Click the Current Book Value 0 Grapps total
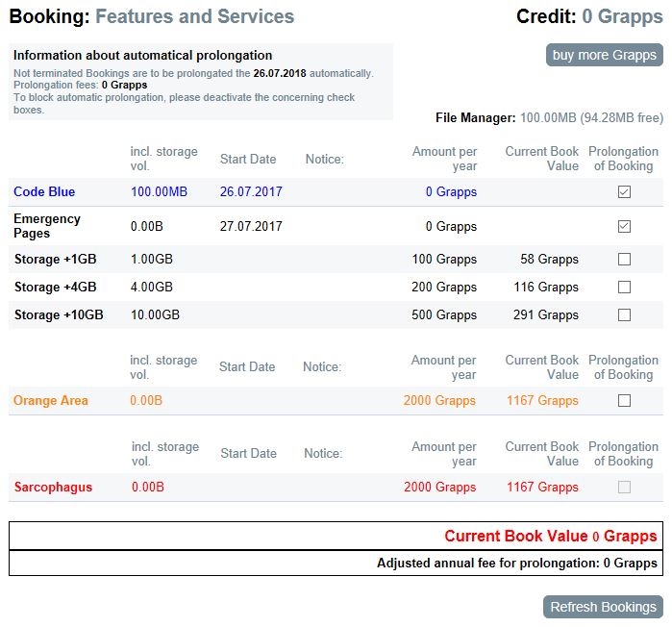 (x=551, y=537)
